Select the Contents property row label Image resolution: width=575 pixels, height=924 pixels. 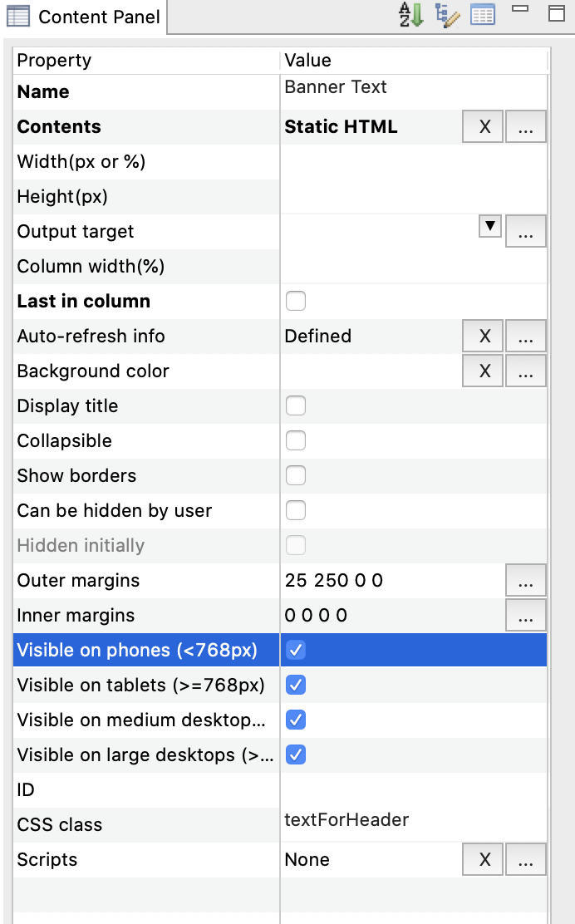click(59, 126)
